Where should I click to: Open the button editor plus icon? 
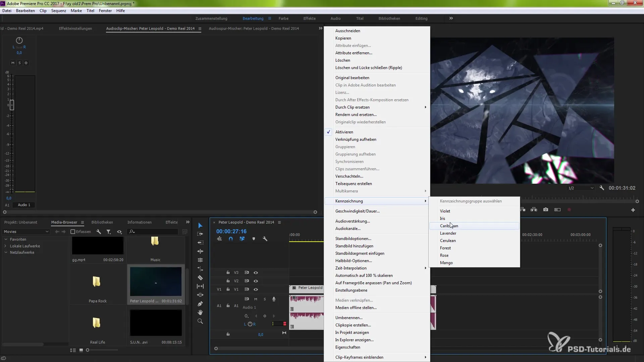633,210
